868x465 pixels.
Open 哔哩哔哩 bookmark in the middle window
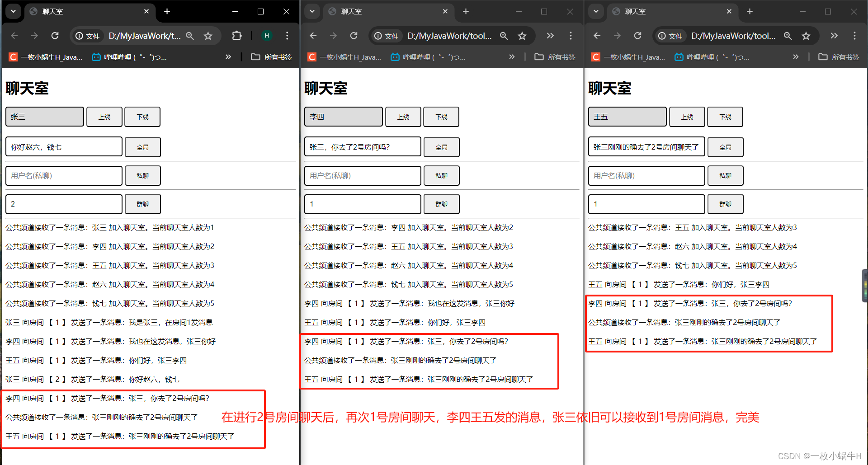(x=429, y=57)
